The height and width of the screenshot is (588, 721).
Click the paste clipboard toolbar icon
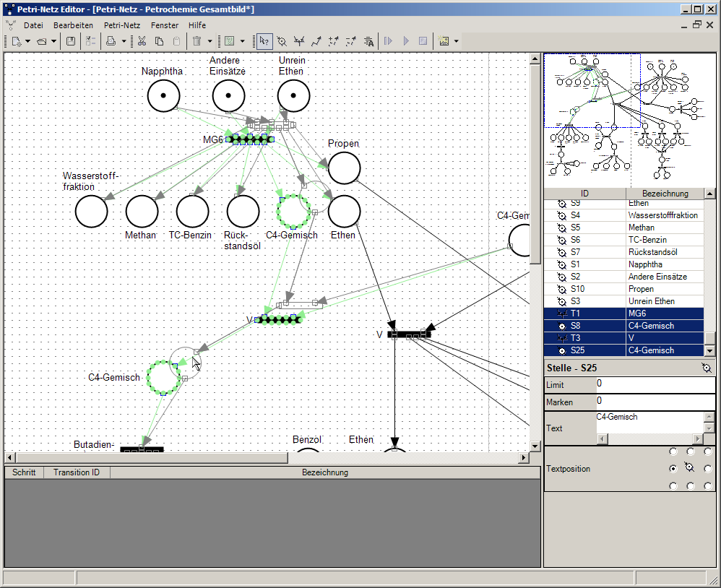coord(176,41)
